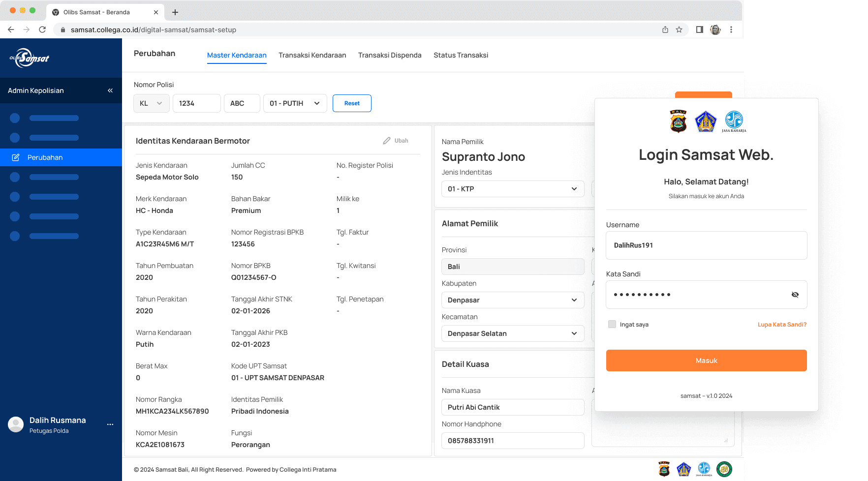The height and width of the screenshot is (481, 868).
Task: Collapse the Admin Kepolisian sidebar with the chevron
Action: tap(110, 90)
